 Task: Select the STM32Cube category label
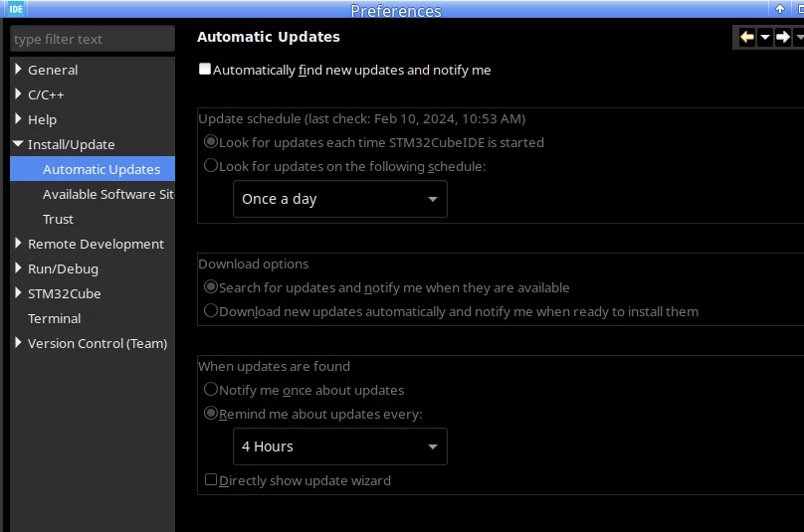(x=64, y=293)
